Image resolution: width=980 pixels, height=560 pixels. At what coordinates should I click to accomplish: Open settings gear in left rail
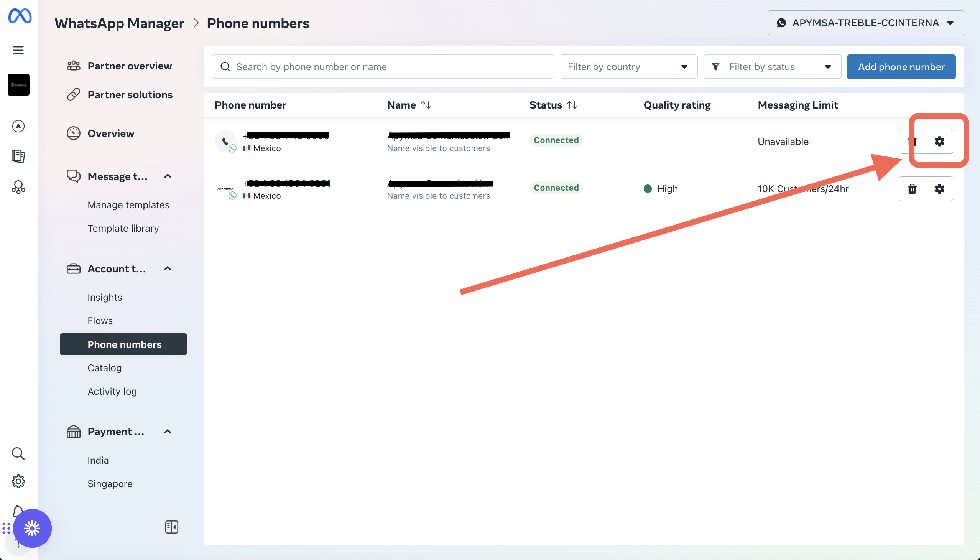pyautogui.click(x=18, y=481)
